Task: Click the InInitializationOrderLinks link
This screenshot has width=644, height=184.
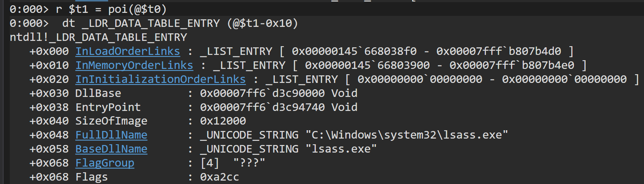Action: pos(160,79)
